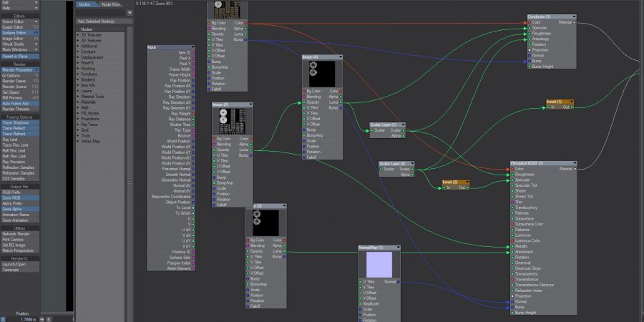Click the Roughness input on Principled BSDF
This screenshot has width=644, height=322.
[511, 174]
